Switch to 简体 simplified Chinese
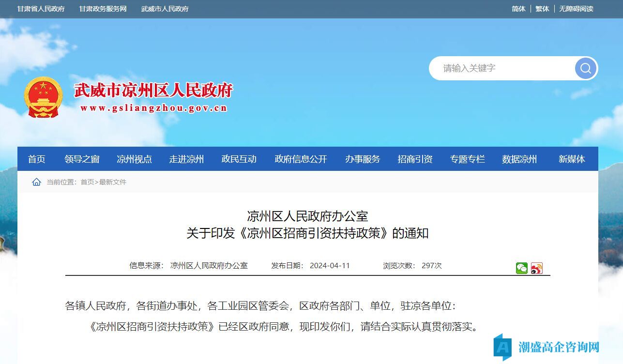Image resolution: width=623 pixels, height=364 pixels. [518, 9]
